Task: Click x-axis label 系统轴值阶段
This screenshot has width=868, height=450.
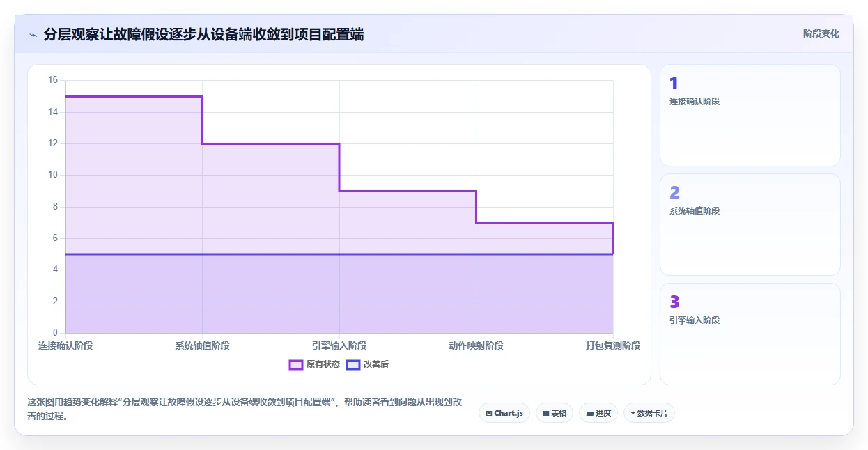Action: [x=203, y=346]
